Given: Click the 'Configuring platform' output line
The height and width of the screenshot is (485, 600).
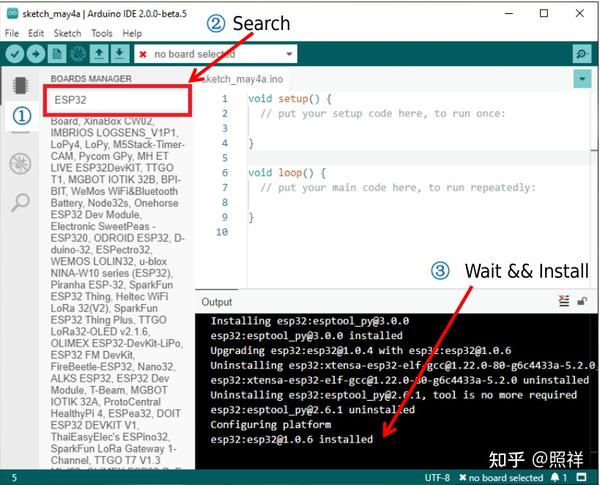Looking at the screenshot, I should coord(271,425).
